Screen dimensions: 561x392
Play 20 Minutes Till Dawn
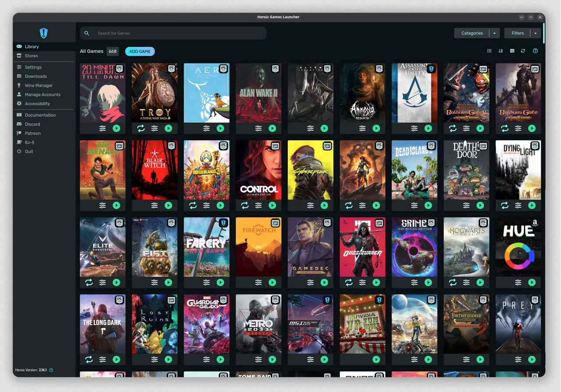[x=117, y=128]
